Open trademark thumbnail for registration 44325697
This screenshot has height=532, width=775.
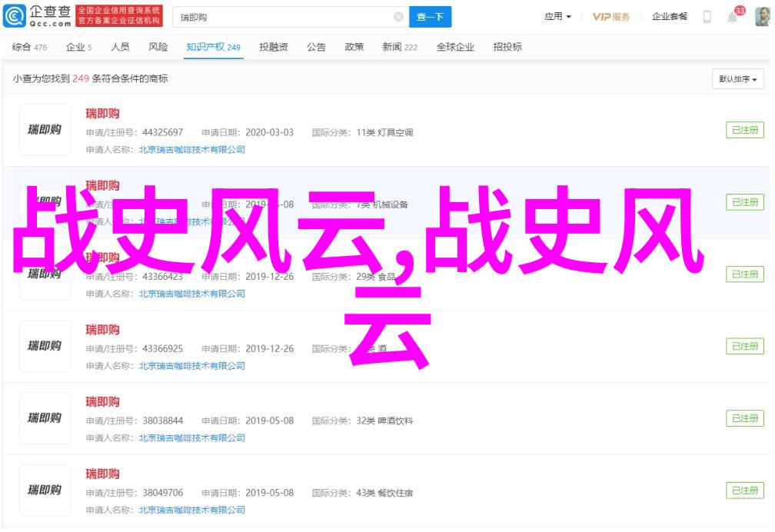tap(45, 130)
